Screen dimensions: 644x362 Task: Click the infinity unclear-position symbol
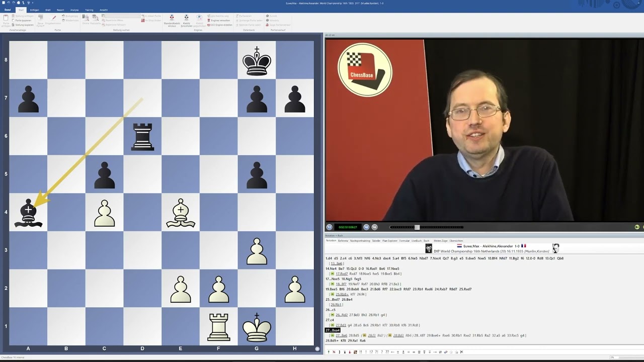[414, 352]
